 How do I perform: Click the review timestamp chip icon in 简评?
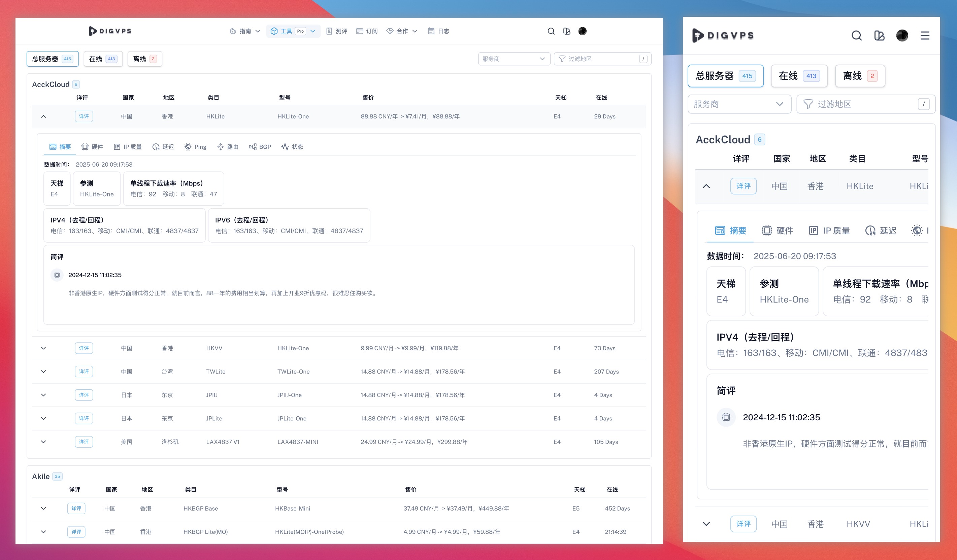coord(57,275)
